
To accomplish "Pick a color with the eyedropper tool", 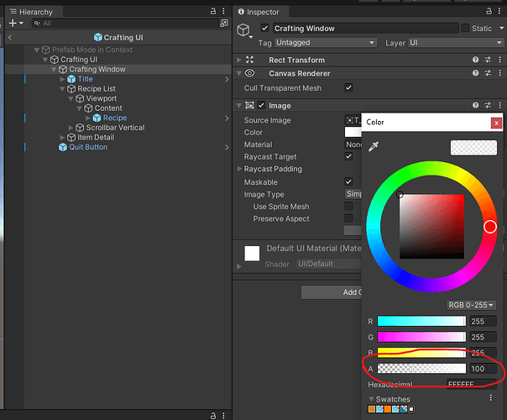I will [374, 148].
